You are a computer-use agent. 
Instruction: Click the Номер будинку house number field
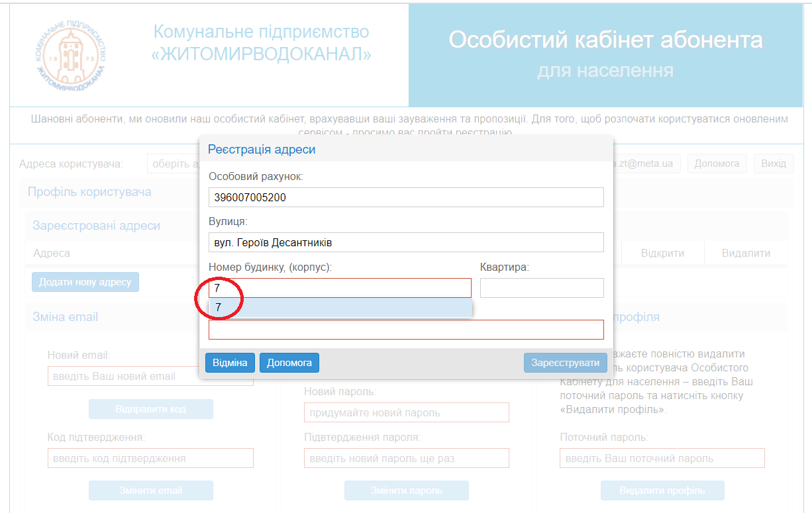340,288
